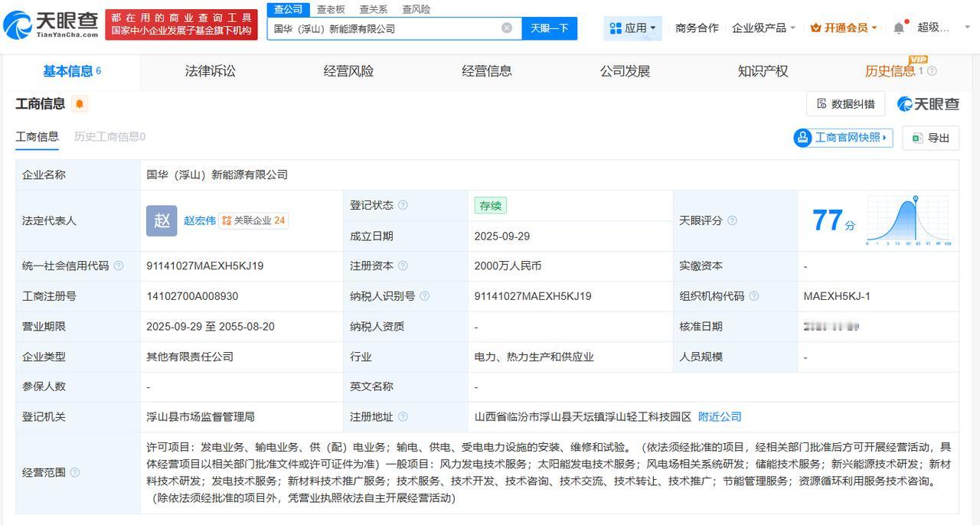Click the help icon next to 纳税人识别号
This screenshot has width=980, height=525.
click(x=425, y=296)
